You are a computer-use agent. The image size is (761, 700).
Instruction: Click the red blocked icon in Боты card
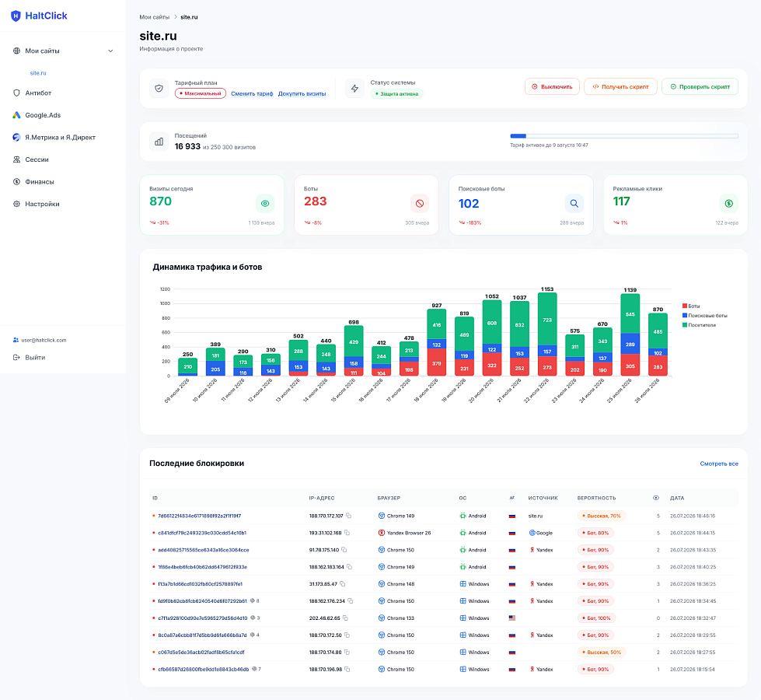pyautogui.click(x=420, y=204)
